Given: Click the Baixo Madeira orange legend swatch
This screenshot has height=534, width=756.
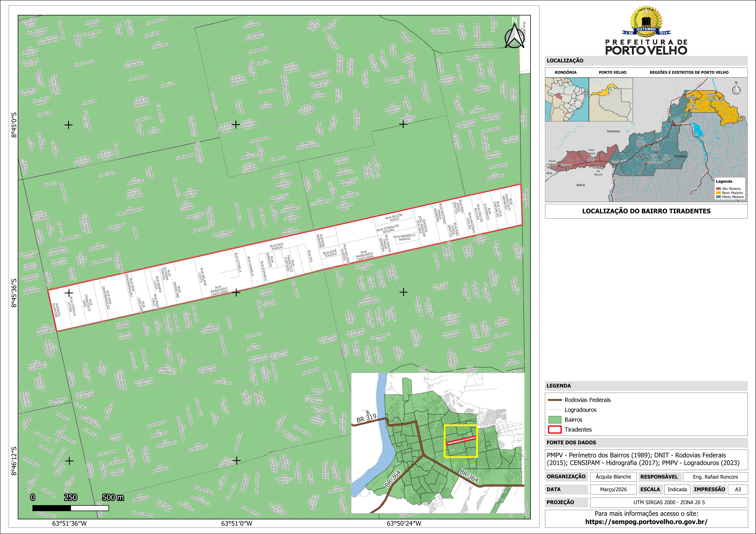Looking at the screenshot, I should pos(719,193).
